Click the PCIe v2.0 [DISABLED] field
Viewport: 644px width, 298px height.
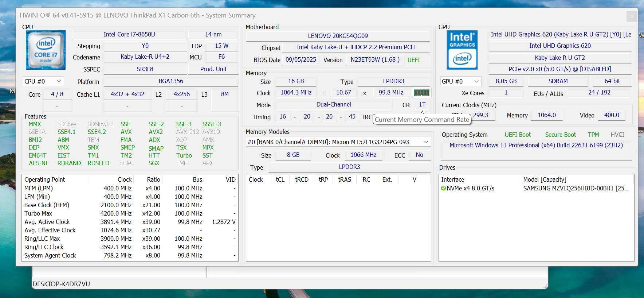click(x=560, y=69)
